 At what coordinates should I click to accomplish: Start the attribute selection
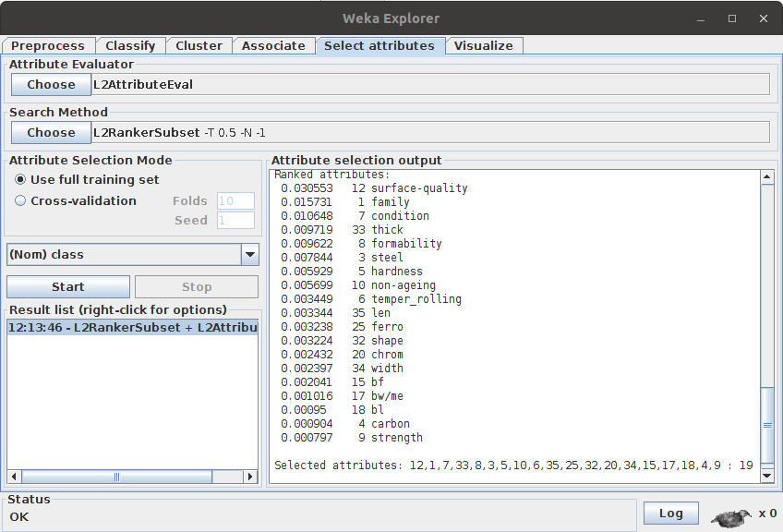68,286
